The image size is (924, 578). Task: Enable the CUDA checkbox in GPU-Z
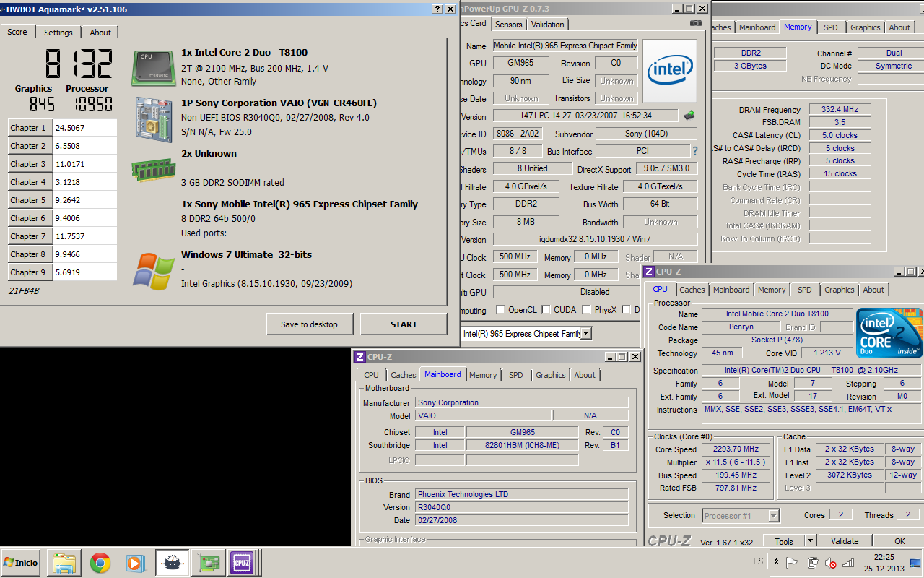pyautogui.click(x=546, y=310)
